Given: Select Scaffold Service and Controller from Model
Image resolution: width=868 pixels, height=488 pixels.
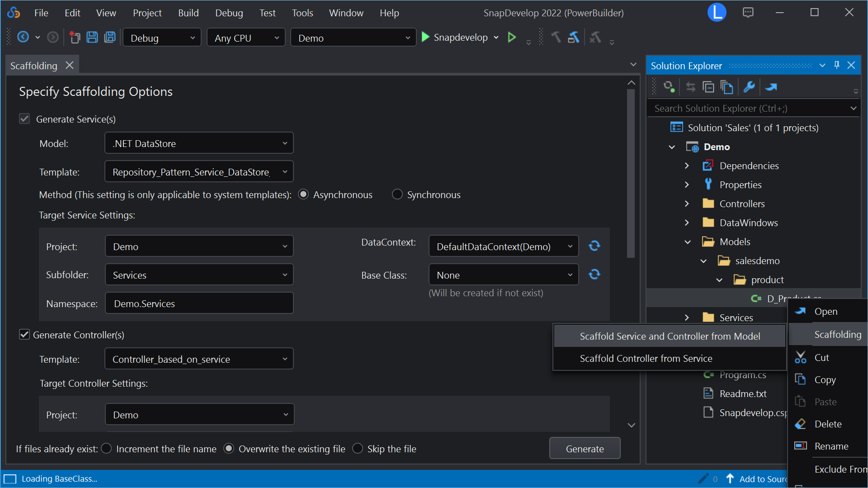Looking at the screenshot, I should 670,336.
